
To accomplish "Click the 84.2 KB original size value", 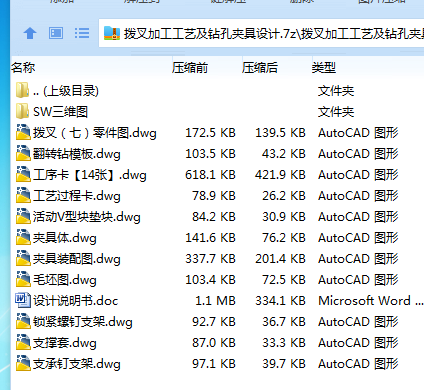I will (x=214, y=217).
